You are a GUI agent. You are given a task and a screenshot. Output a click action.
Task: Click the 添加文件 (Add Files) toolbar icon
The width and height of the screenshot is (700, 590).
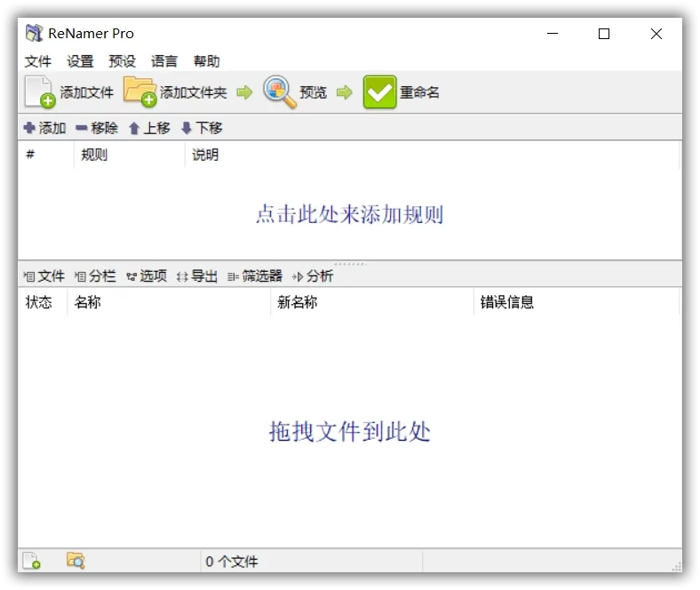40,92
